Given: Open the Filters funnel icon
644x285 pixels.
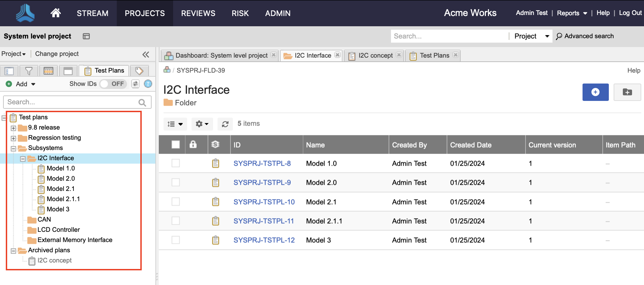Looking at the screenshot, I should (29, 71).
